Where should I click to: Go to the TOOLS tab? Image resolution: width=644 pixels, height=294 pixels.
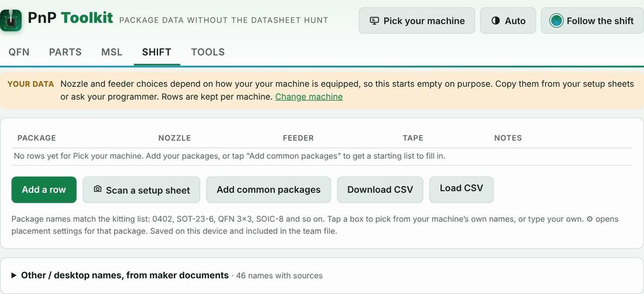point(208,52)
